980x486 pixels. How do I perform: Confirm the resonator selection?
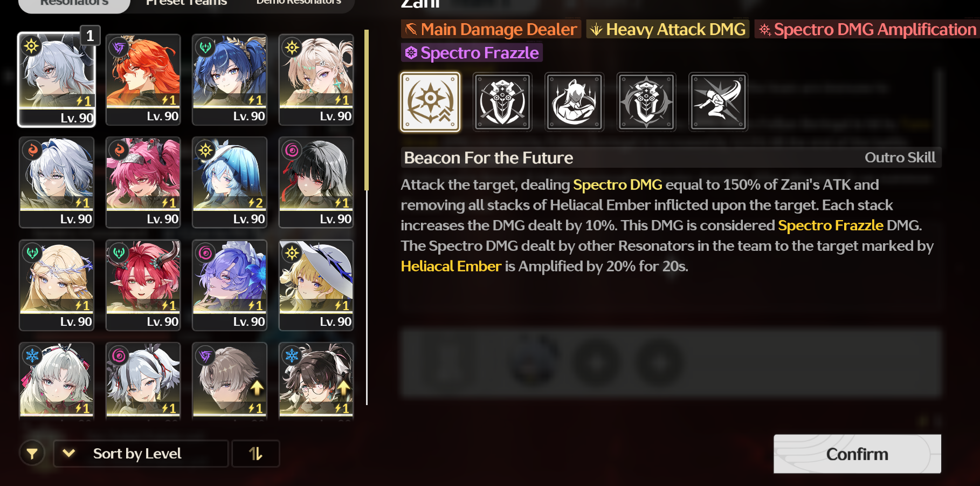pyautogui.click(x=857, y=454)
